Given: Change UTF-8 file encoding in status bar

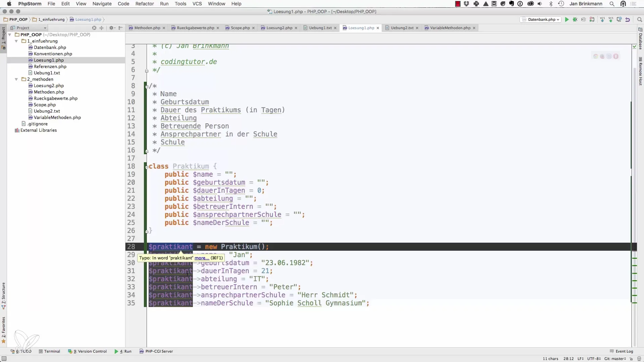Looking at the screenshot, I should (594, 359).
